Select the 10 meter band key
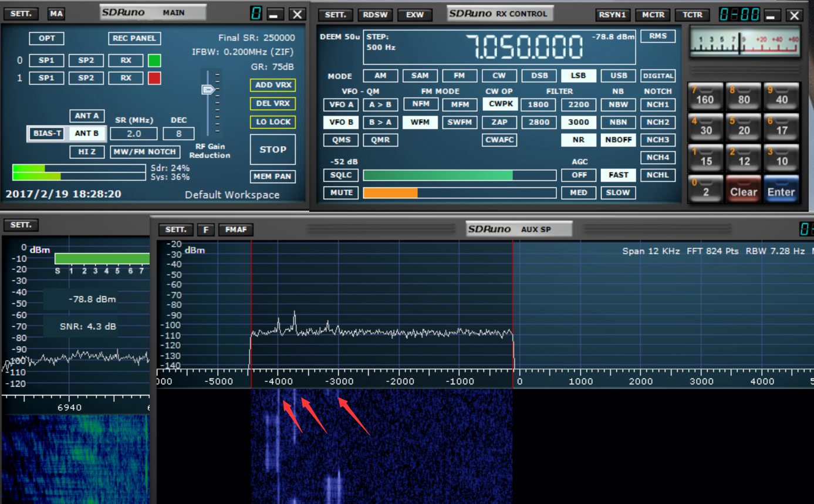 coord(782,158)
